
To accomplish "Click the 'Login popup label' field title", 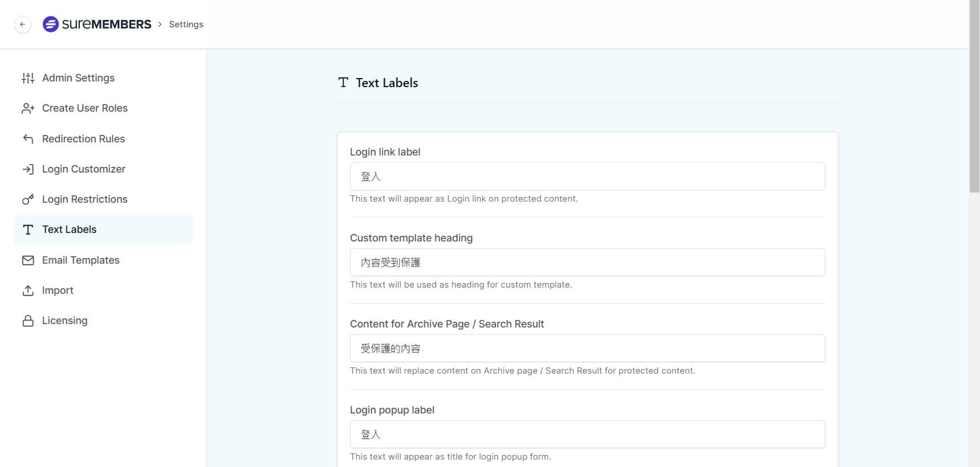I will pos(392,410).
